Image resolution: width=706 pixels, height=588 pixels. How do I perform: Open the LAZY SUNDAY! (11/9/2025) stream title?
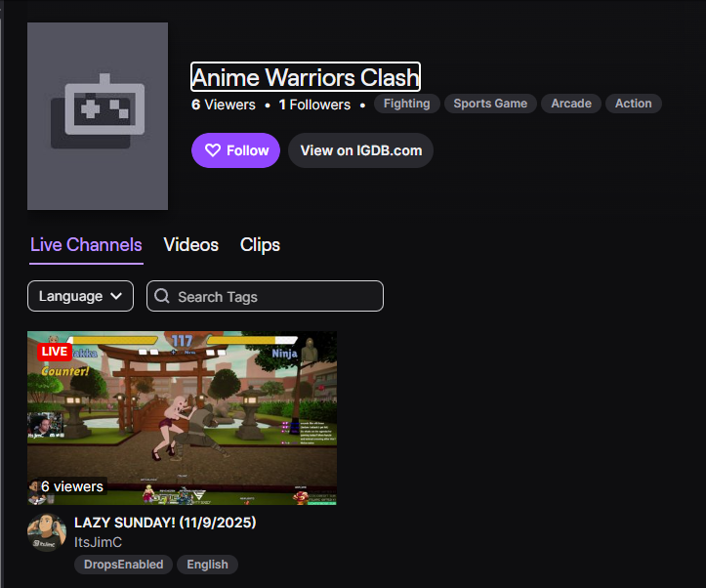[x=165, y=523]
